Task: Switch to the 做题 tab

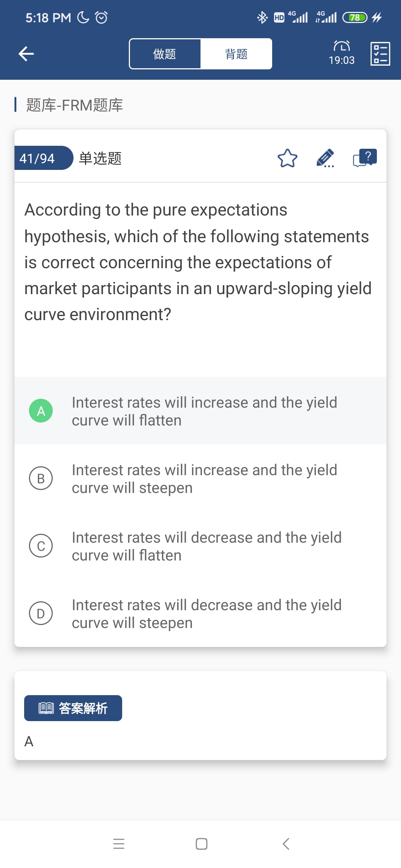Action: [x=165, y=54]
